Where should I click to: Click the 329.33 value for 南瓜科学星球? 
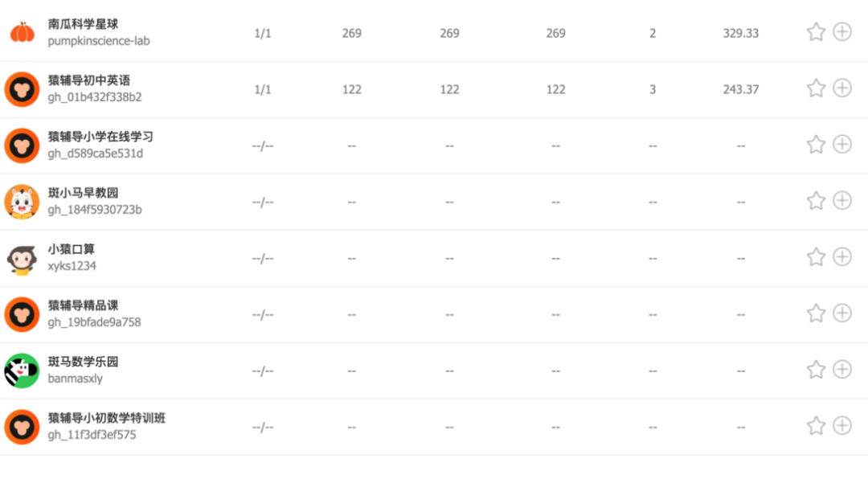tap(740, 34)
